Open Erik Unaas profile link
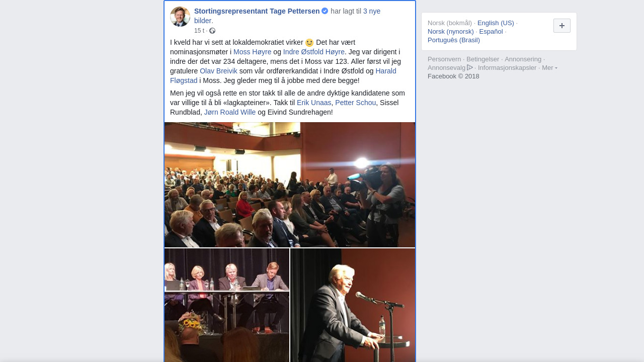Image resolution: width=644 pixels, height=362 pixels. click(x=314, y=103)
